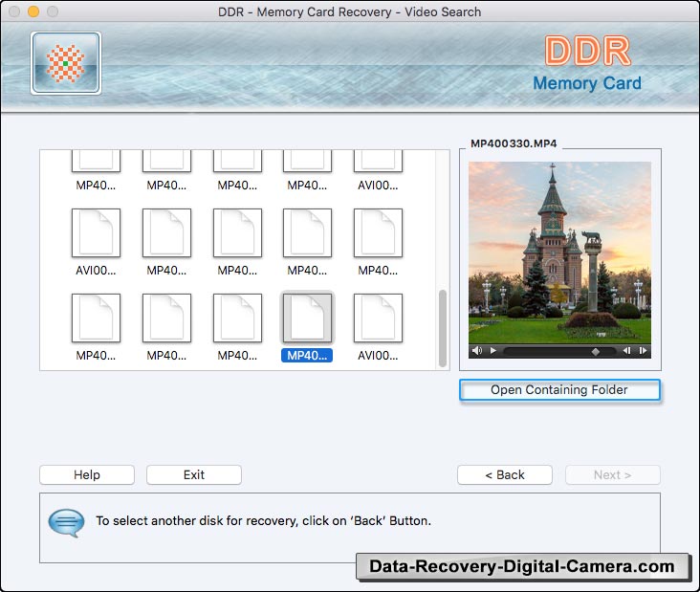
Task: Select the AVI00... label in the cut-off top row
Action: click(x=378, y=185)
